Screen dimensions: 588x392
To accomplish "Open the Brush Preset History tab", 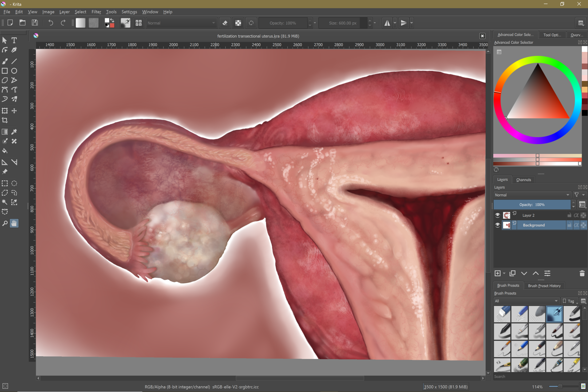I will (544, 285).
